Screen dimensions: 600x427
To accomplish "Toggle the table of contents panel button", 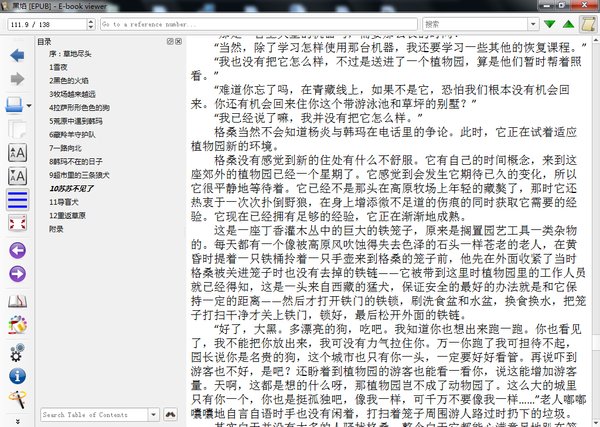I will 17,200.
